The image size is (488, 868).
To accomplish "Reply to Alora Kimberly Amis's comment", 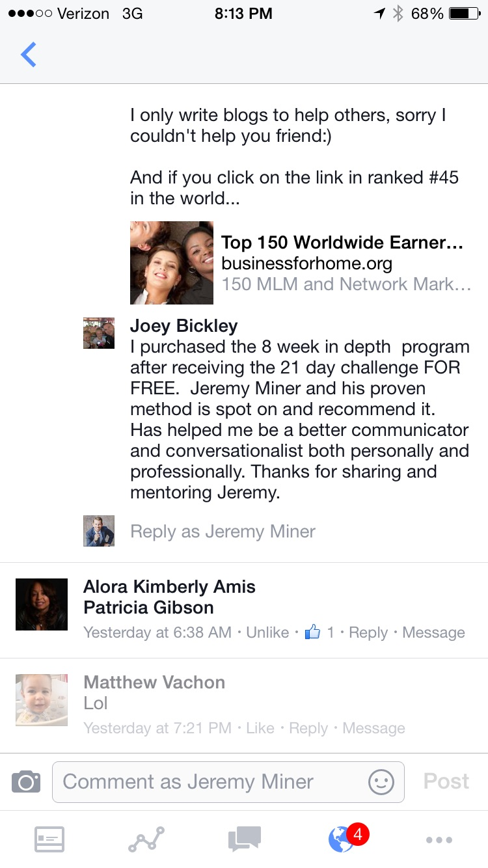I will pyautogui.click(x=368, y=632).
